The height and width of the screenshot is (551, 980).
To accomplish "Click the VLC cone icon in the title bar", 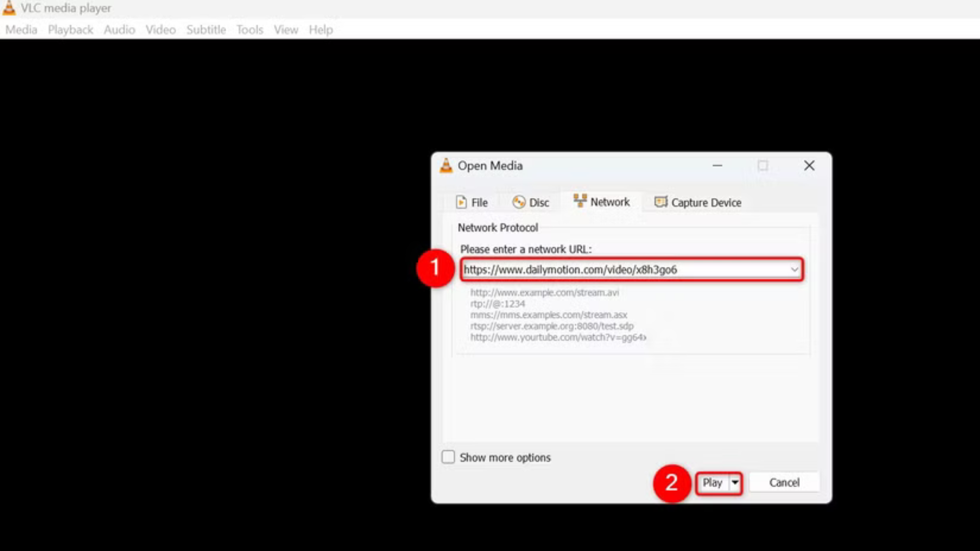I will [x=8, y=8].
